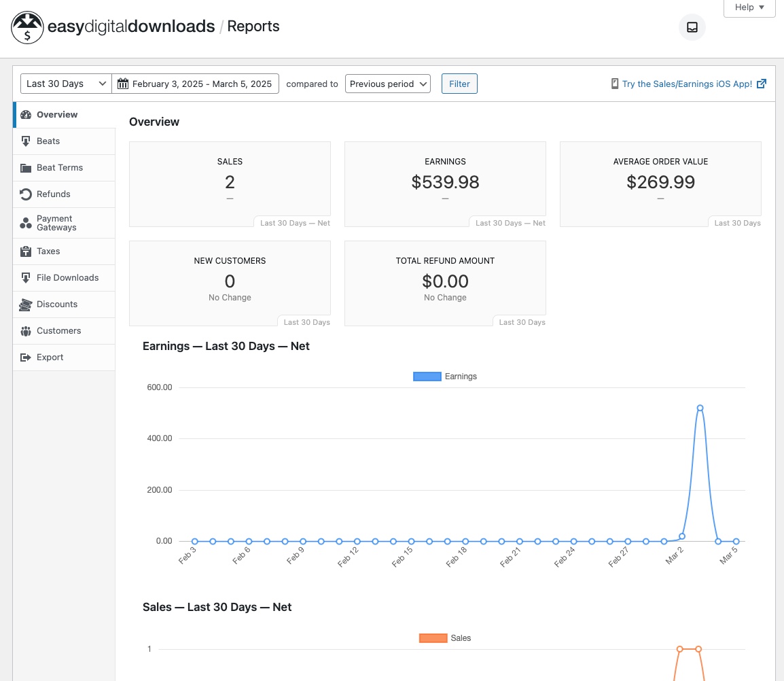Open the File Downloads report tab

click(x=64, y=278)
